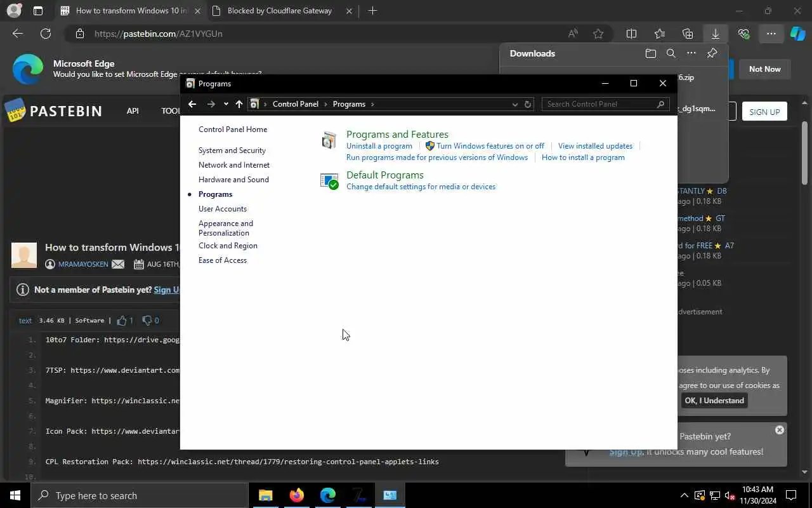
Task: Expand chevron after Programs breadcrumb
Action: click(x=372, y=104)
